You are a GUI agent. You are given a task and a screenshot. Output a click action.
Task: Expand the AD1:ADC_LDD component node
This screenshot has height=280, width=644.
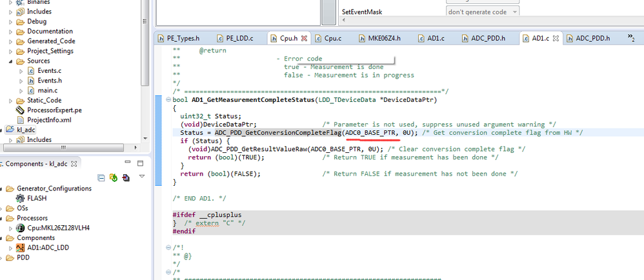coord(11,248)
